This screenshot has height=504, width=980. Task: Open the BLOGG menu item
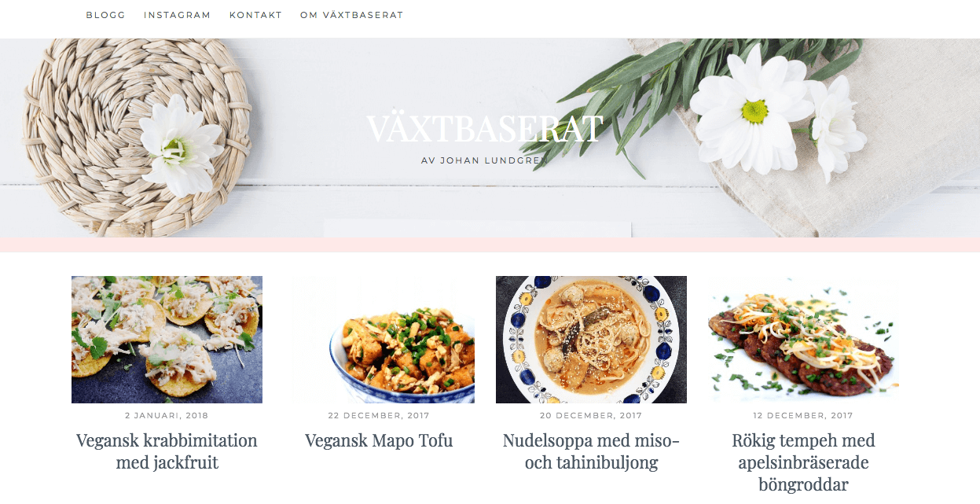(x=105, y=15)
